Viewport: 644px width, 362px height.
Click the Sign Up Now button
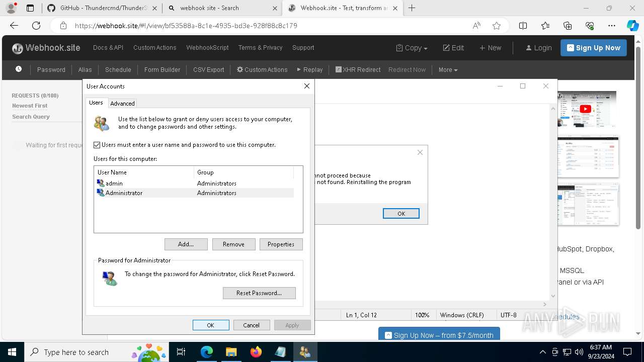click(x=594, y=48)
